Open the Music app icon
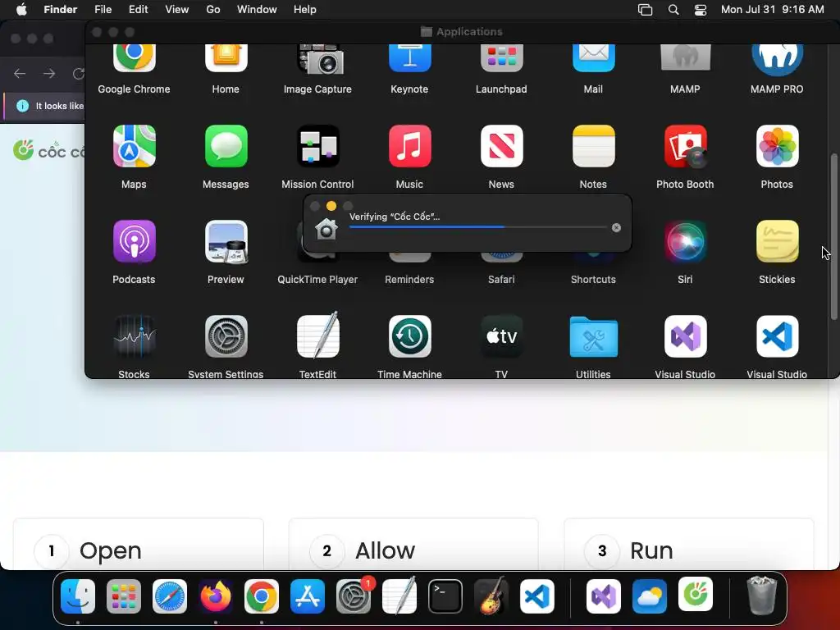This screenshot has height=630, width=840. tap(410, 146)
